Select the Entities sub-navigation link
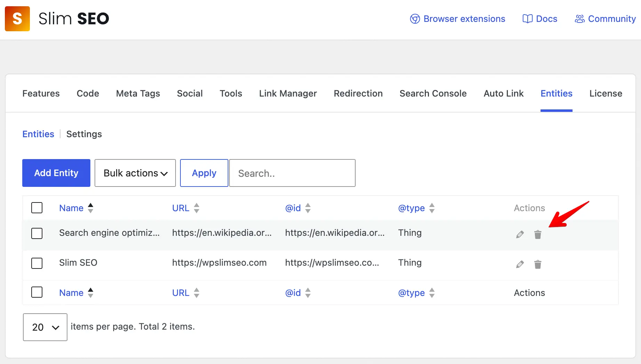The width and height of the screenshot is (641, 364). (x=38, y=134)
